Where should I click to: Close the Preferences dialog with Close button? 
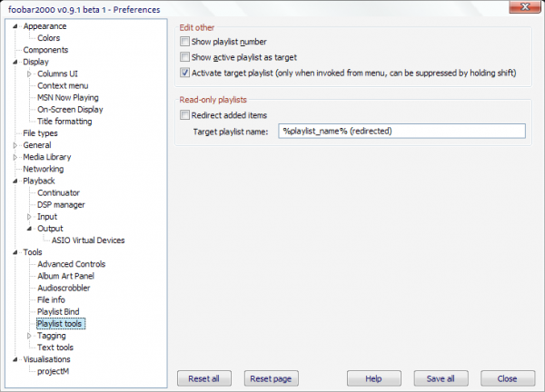coord(507,377)
